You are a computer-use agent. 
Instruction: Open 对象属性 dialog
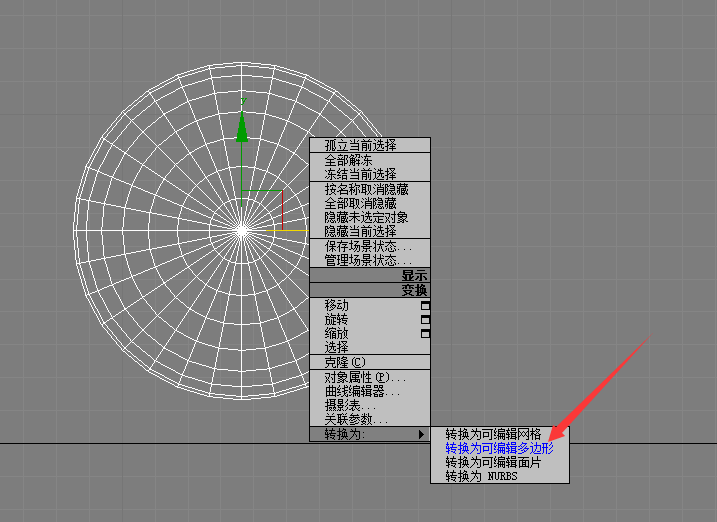[365, 378]
